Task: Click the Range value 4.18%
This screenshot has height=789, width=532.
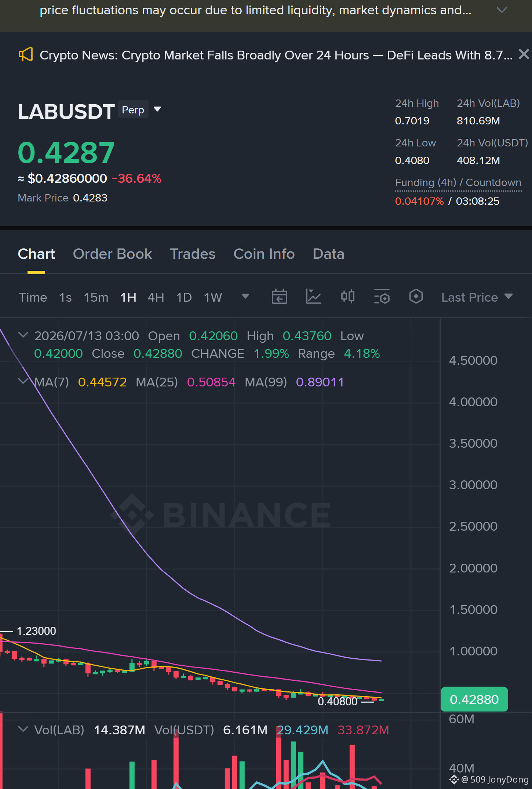Action: (362, 354)
